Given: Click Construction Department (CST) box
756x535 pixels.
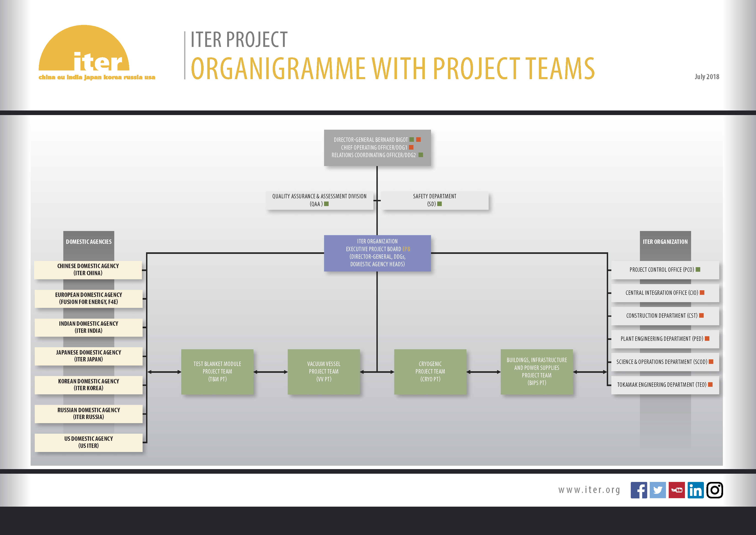Looking at the screenshot, I should pyautogui.click(x=665, y=316).
